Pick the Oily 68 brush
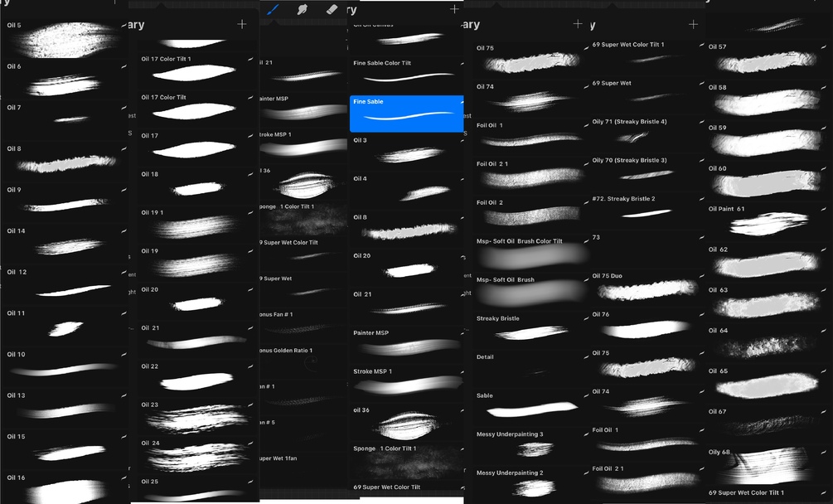833x504 pixels. click(x=768, y=465)
